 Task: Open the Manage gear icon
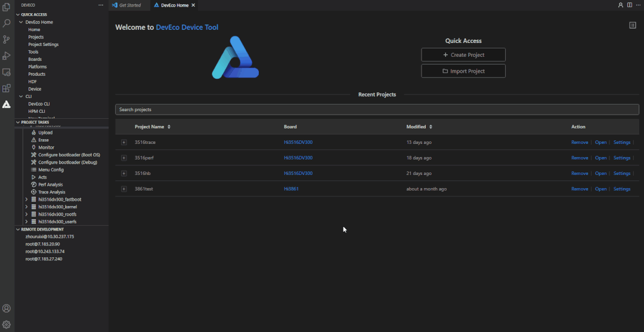pos(7,324)
